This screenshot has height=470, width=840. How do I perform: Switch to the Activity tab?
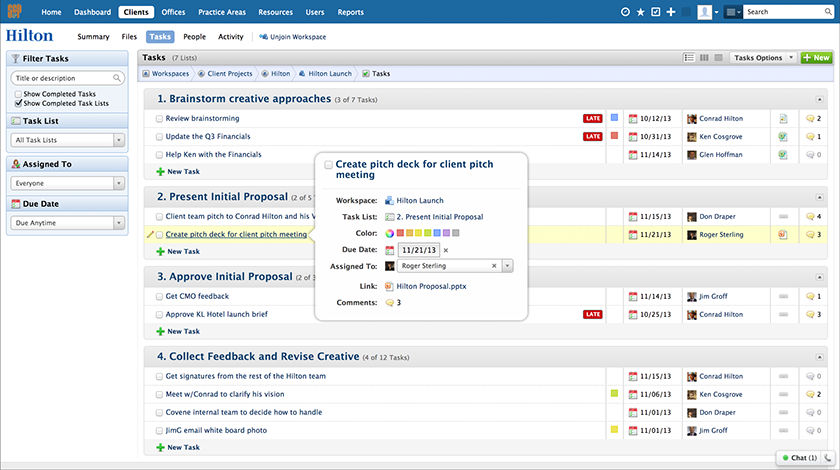click(230, 37)
